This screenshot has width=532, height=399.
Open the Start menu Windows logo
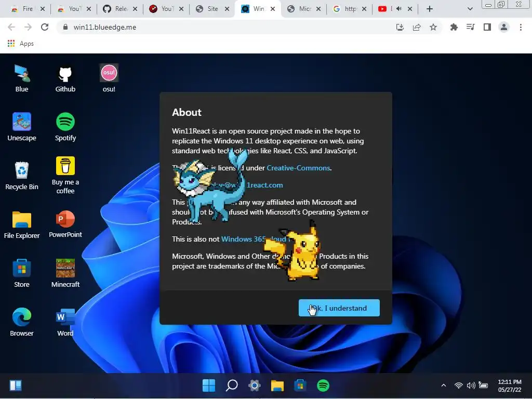pos(209,385)
